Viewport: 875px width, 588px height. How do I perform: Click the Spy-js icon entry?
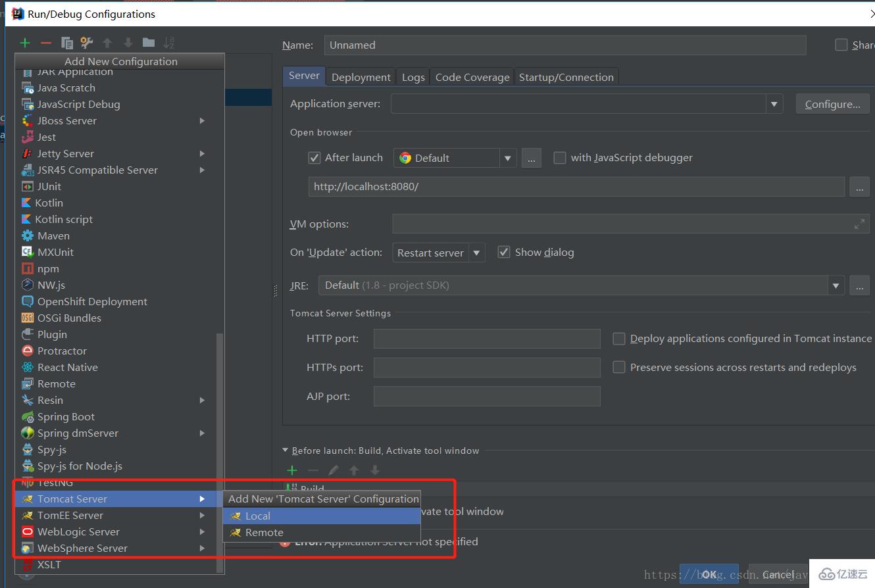tap(28, 449)
